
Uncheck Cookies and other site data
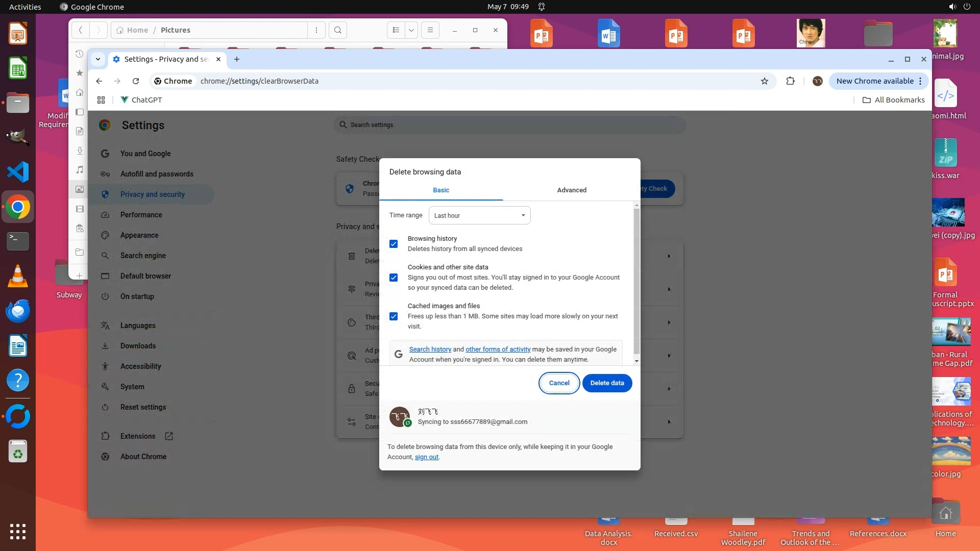pyautogui.click(x=394, y=278)
